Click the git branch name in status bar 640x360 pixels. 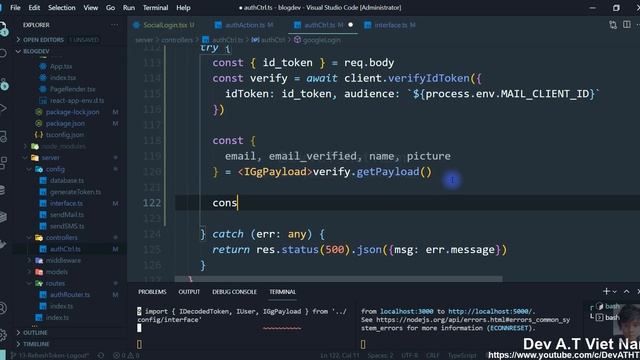pyautogui.click(x=51, y=356)
